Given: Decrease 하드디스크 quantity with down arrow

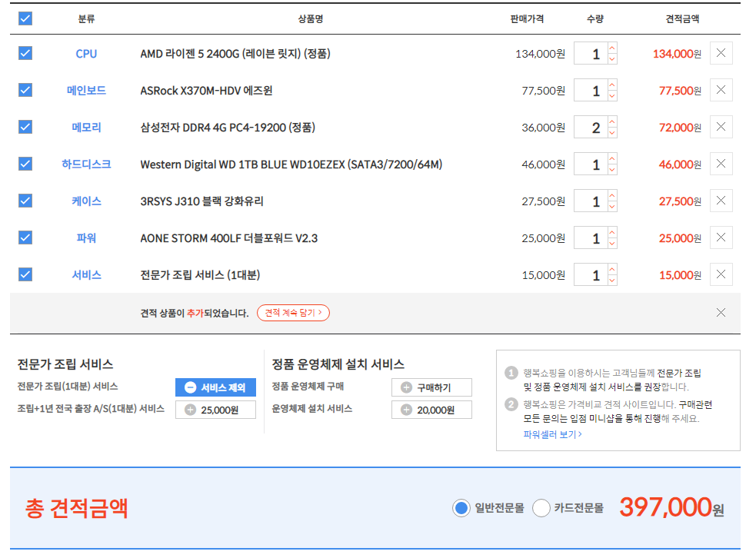Looking at the screenshot, I should click(612, 170).
